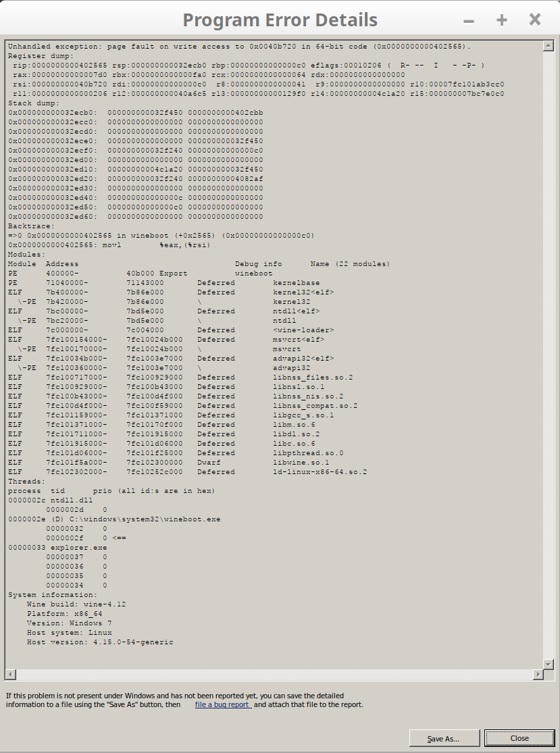Maximize window with the plus icon
The height and width of the screenshot is (753, 560).
click(x=501, y=20)
